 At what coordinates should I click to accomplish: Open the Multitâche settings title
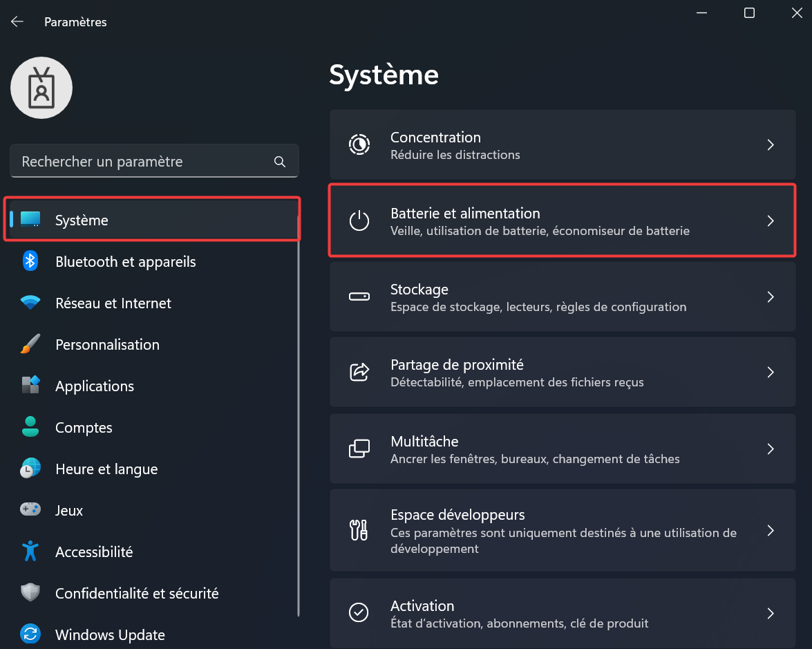(x=424, y=441)
